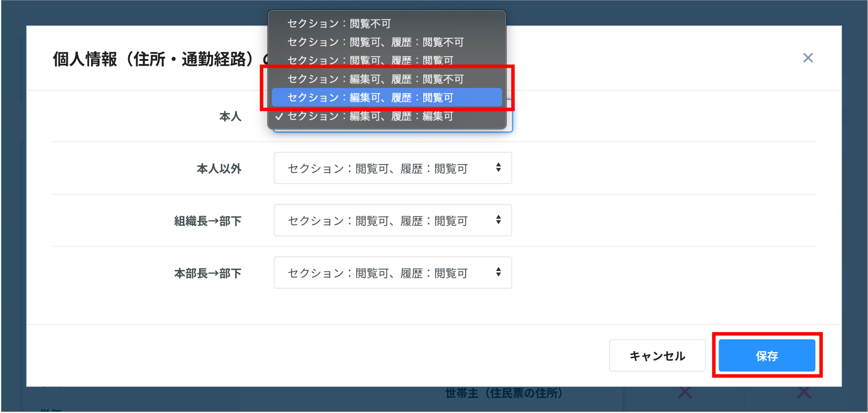Pick highlighted セクション：編集可、履歴：閲覧可 option
Screen dimensions: 868x413
coord(370,97)
